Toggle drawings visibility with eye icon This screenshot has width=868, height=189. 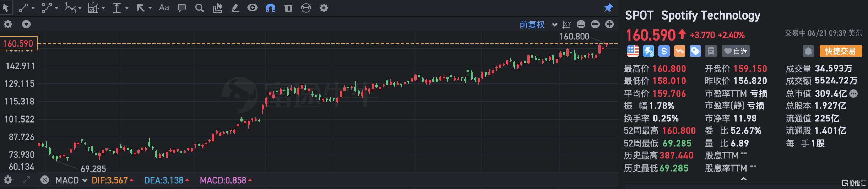point(253,7)
